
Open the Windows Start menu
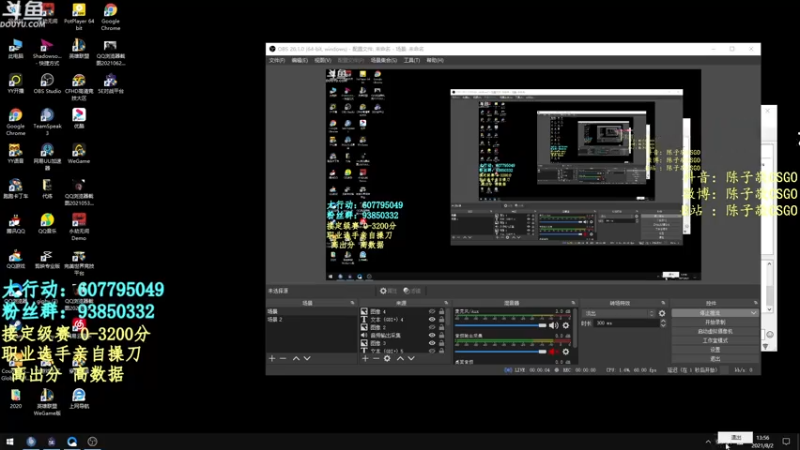(x=9, y=441)
